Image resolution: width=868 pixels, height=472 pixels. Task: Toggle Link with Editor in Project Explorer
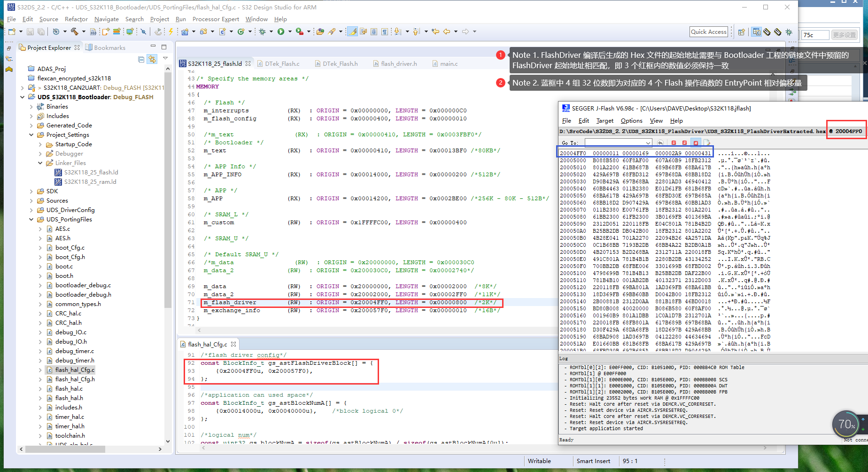(152, 59)
